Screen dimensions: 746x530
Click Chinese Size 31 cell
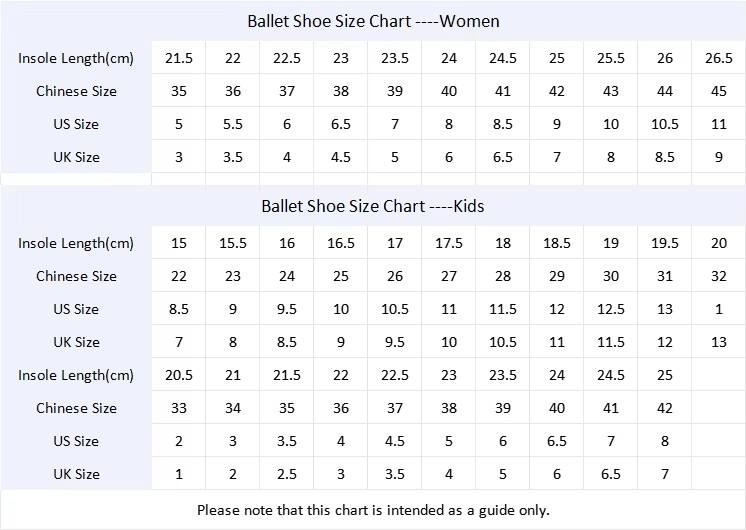pyautogui.click(x=665, y=276)
